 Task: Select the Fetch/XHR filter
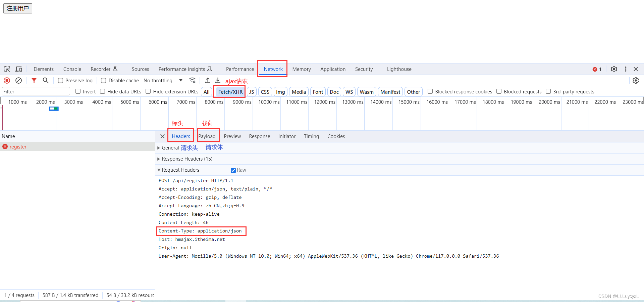[230, 92]
